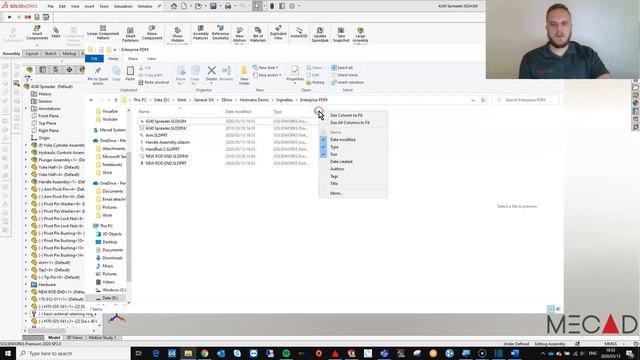Expand the Hardware folder node
This screenshot has width=640, height=360.
pyautogui.click(x=26, y=284)
